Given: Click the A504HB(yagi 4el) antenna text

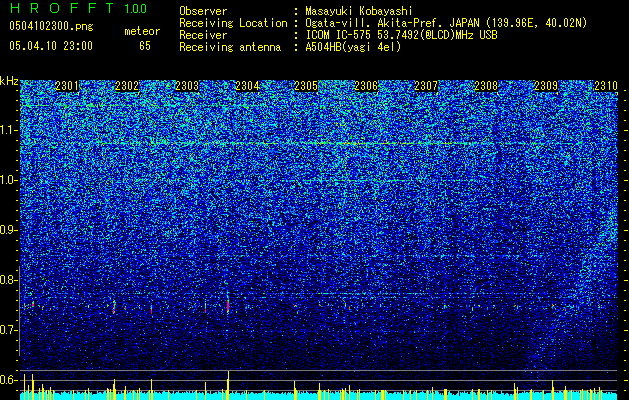Looking at the screenshot, I should 353,47.
